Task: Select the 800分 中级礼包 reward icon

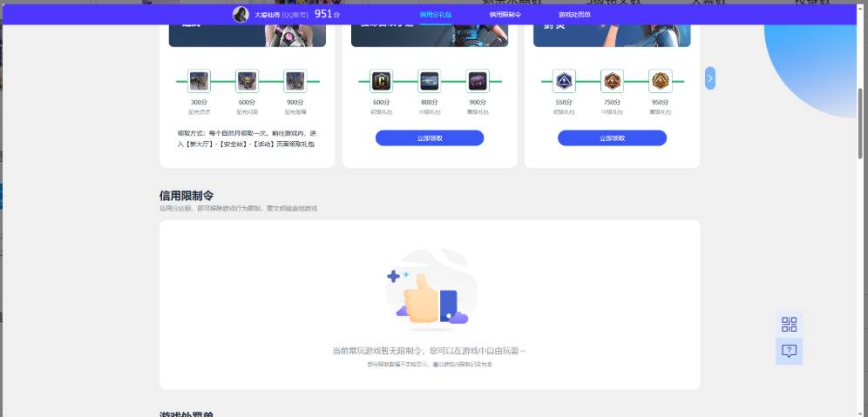Action: 430,81
